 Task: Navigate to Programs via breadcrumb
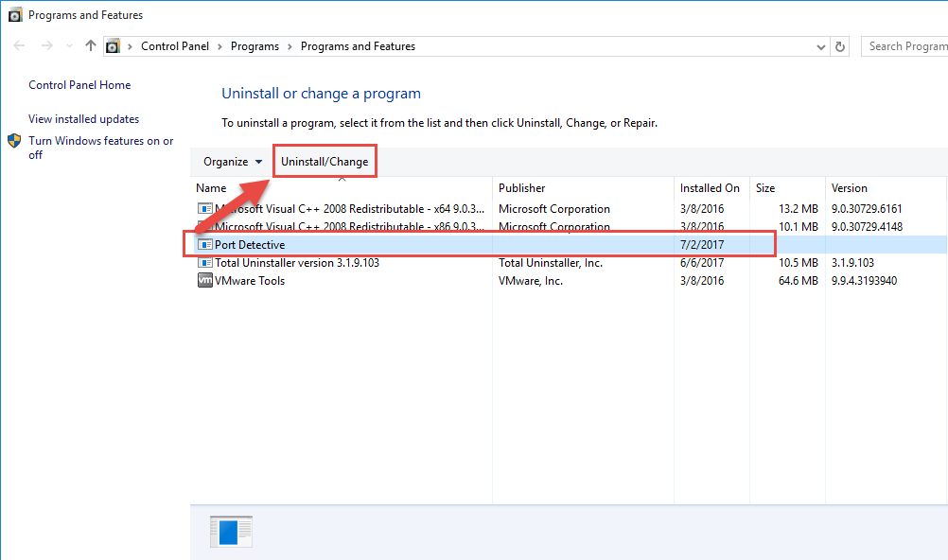pos(255,45)
